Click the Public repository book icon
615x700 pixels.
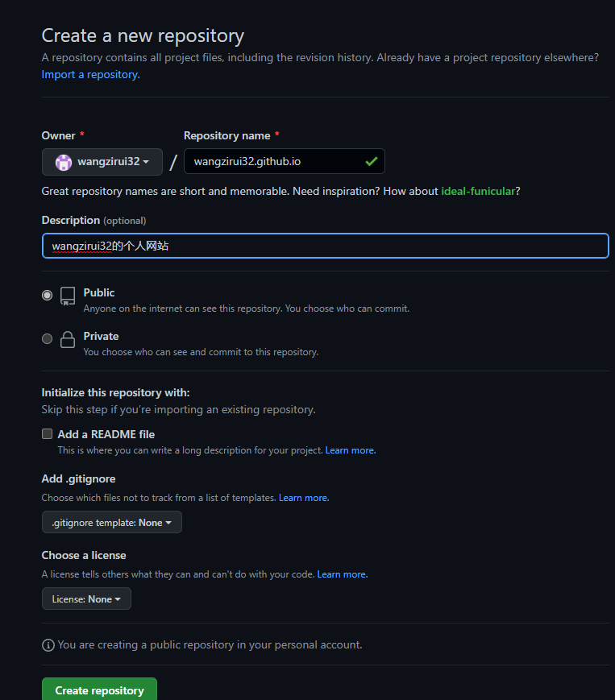pyautogui.click(x=68, y=296)
